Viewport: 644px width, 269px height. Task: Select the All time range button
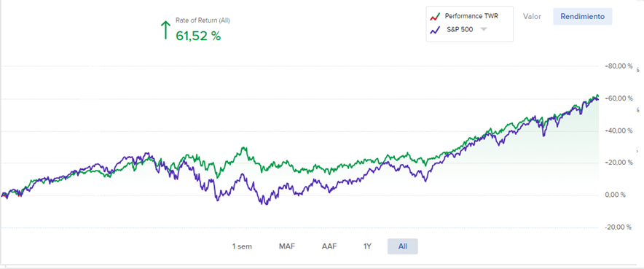(x=403, y=246)
